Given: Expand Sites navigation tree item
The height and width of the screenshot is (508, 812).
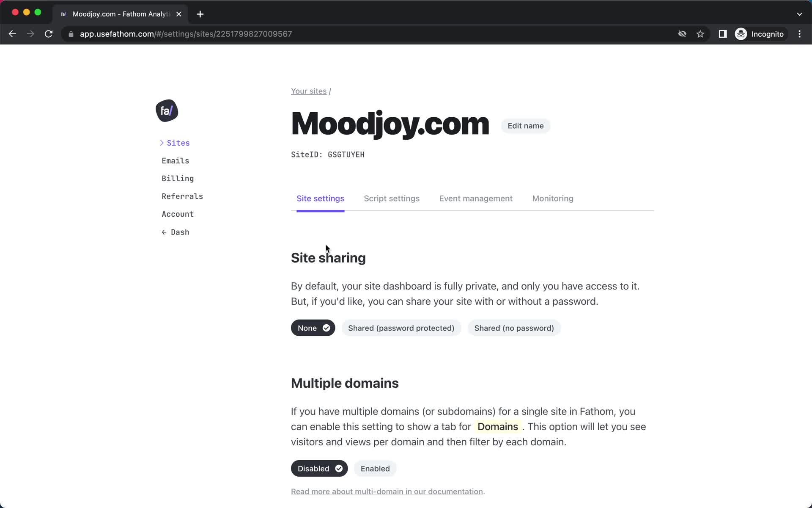Looking at the screenshot, I should click(x=162, y=142).
